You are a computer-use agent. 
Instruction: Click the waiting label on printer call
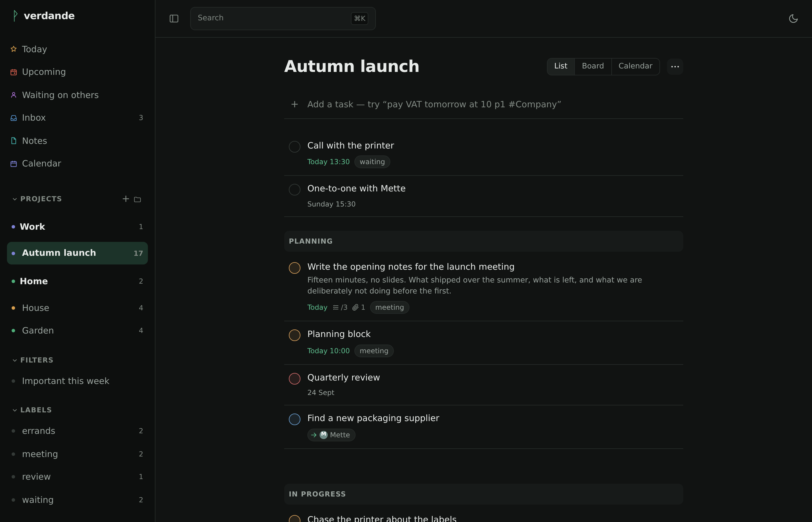(x=372, y=162)
